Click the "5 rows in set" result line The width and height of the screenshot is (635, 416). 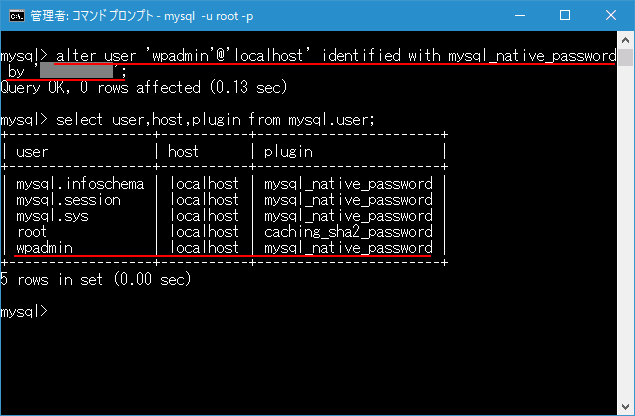point(96,279)
